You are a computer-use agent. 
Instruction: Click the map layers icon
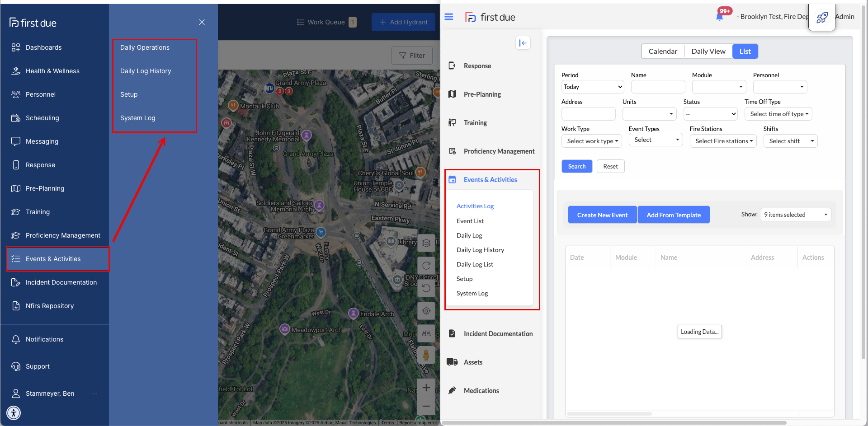tap(426, 243)
